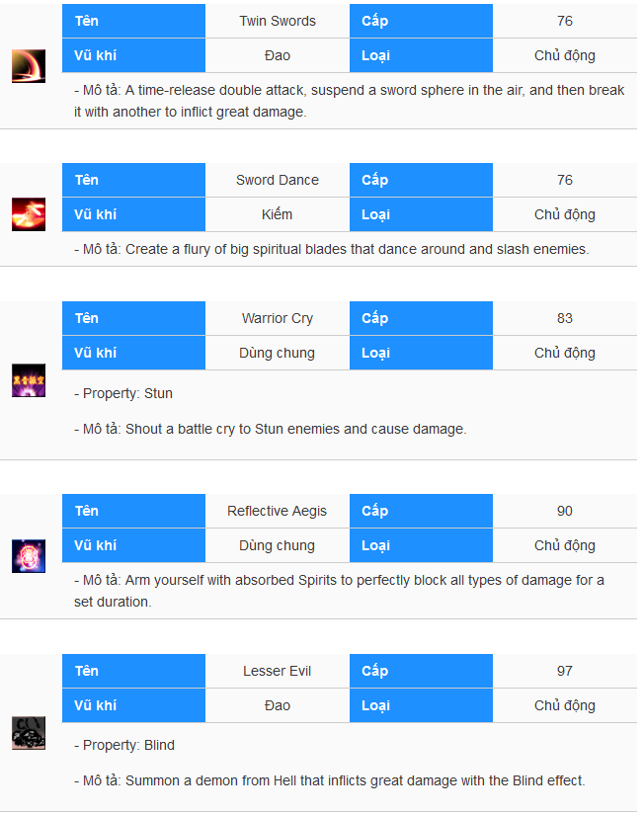Click Warrior Cry's Dùng chung weapon cell

coord(278,353)
